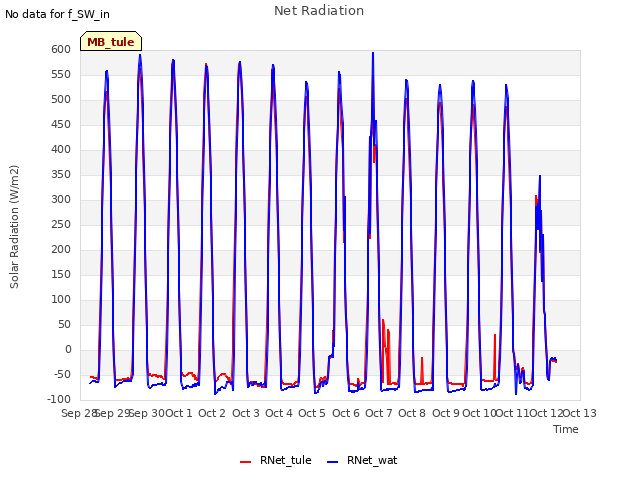Viewport: 640px width, 480px height.
Task: Click the Oct 3 x-axis date label
Action: (x=246, y=413)
